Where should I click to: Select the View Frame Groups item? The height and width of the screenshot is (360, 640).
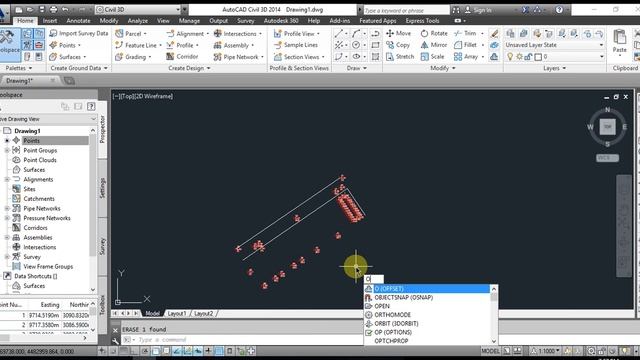click(48, 267)
